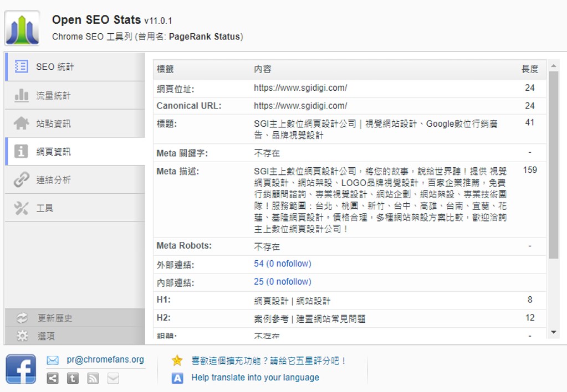Click the Canonical URL value

300,106
